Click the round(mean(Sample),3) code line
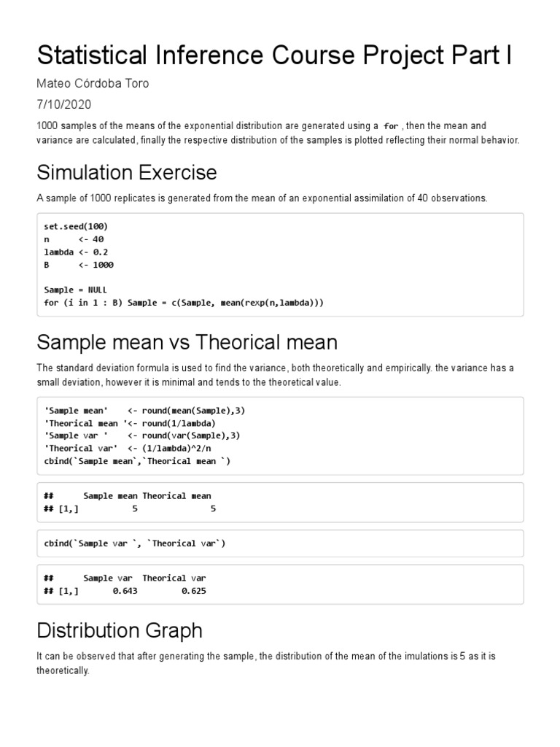Image resolution: width=560 pixels, height=747 pixels. [144, 411]
